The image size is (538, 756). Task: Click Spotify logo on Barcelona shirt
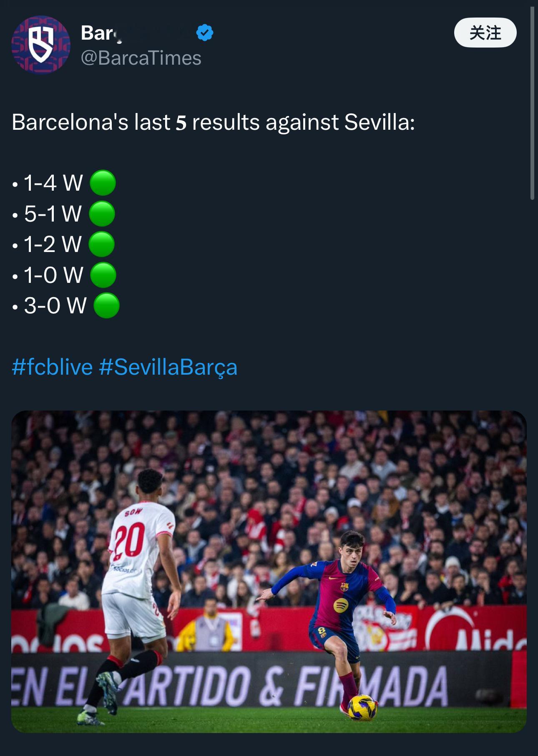pyautogui.click(x=341, y=605)
